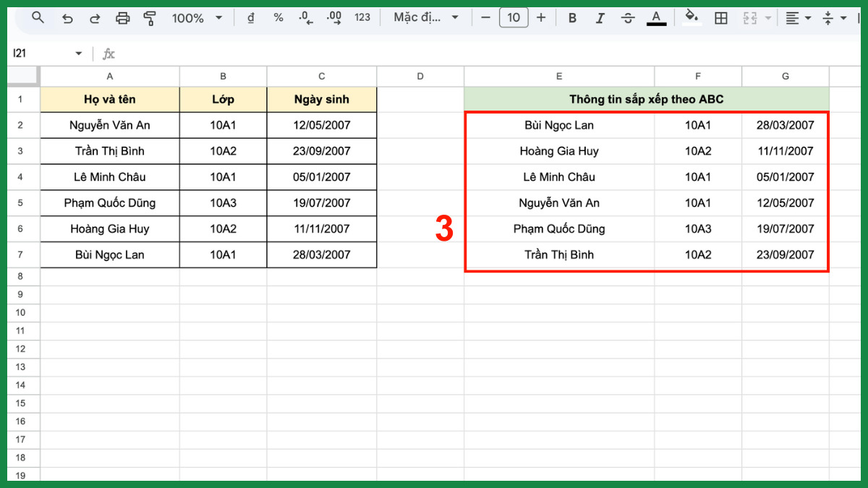This screenshot has width=868, height=488.
Task: Select column F header
Action: [x=698, y=76]
